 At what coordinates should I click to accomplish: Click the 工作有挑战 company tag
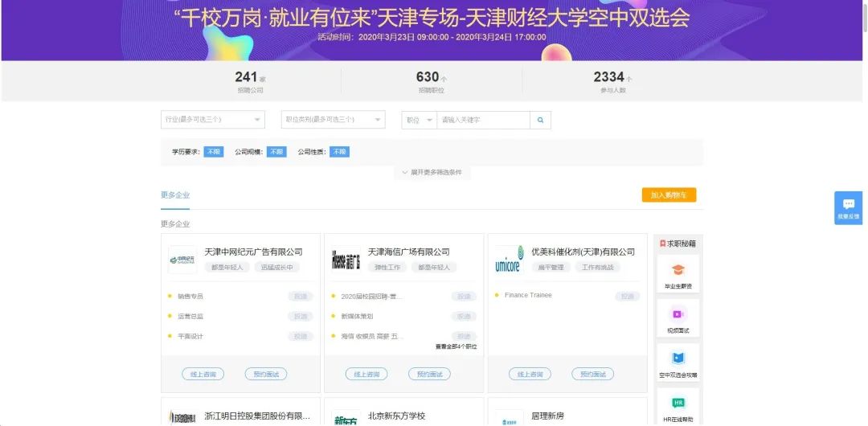598,267
